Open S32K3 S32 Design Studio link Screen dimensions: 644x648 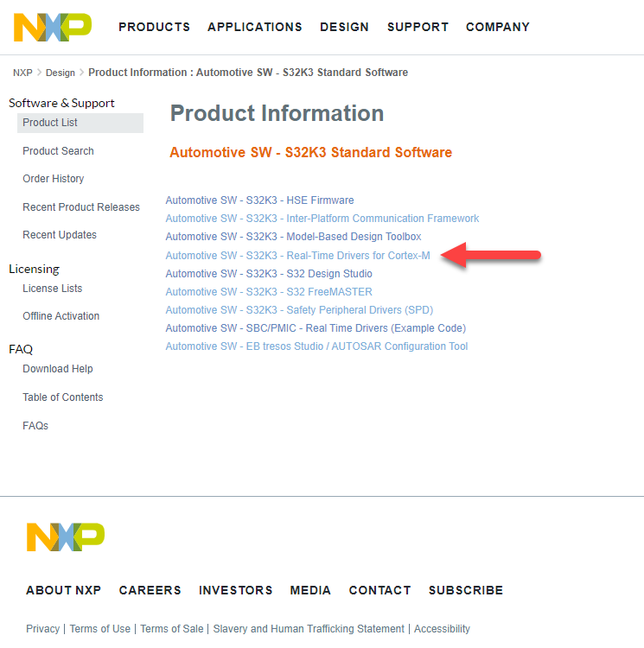pos(269,274)
